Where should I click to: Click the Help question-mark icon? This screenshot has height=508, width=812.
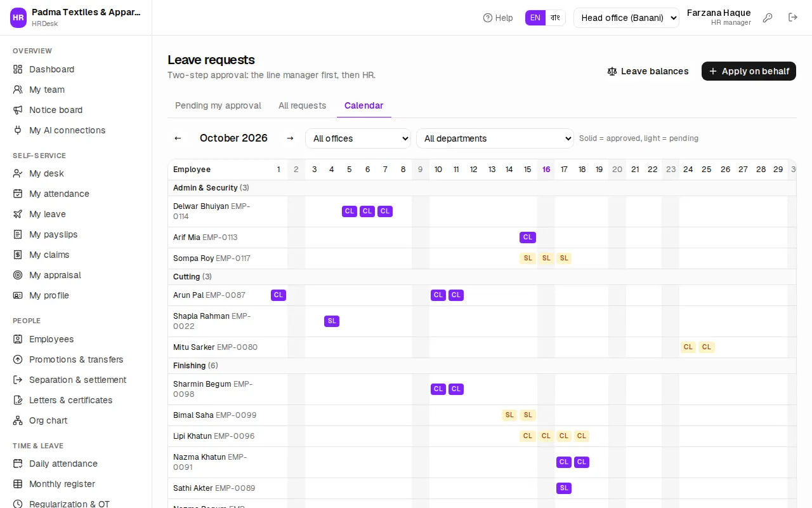(488, 18)
